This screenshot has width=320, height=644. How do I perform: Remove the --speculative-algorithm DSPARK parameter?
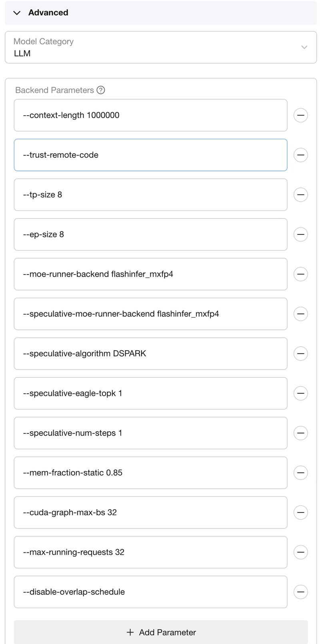coord(300,353)
